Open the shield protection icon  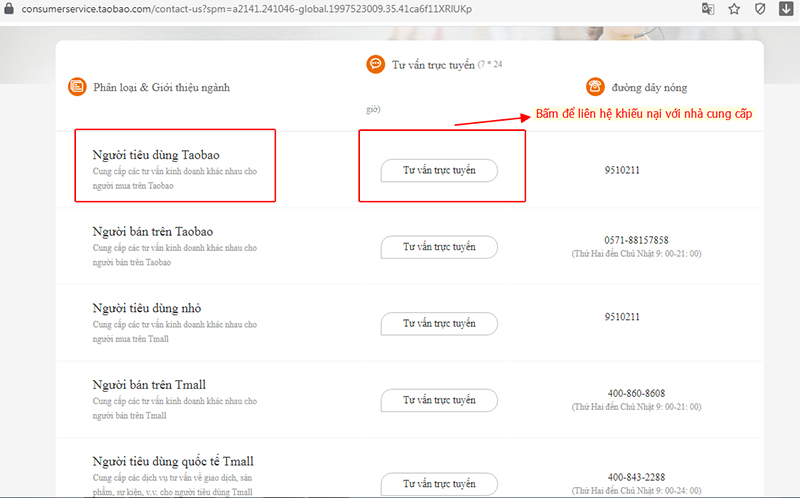[760, 9]
